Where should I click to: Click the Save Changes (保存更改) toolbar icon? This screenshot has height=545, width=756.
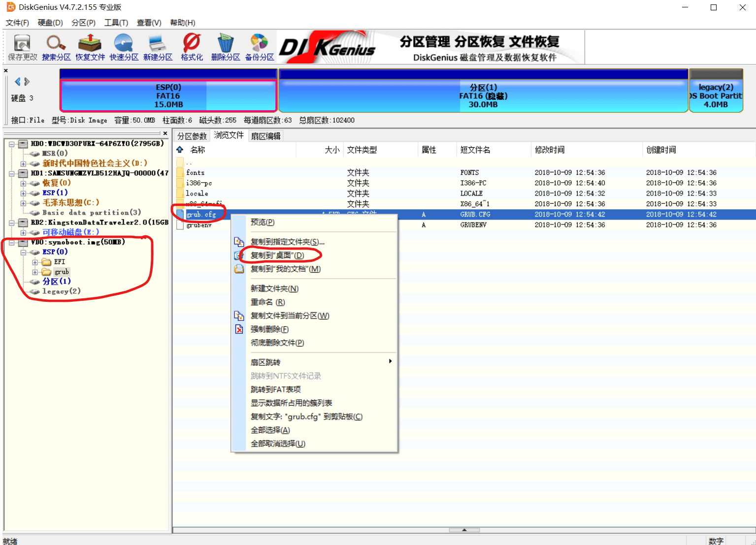pos(22,48)
